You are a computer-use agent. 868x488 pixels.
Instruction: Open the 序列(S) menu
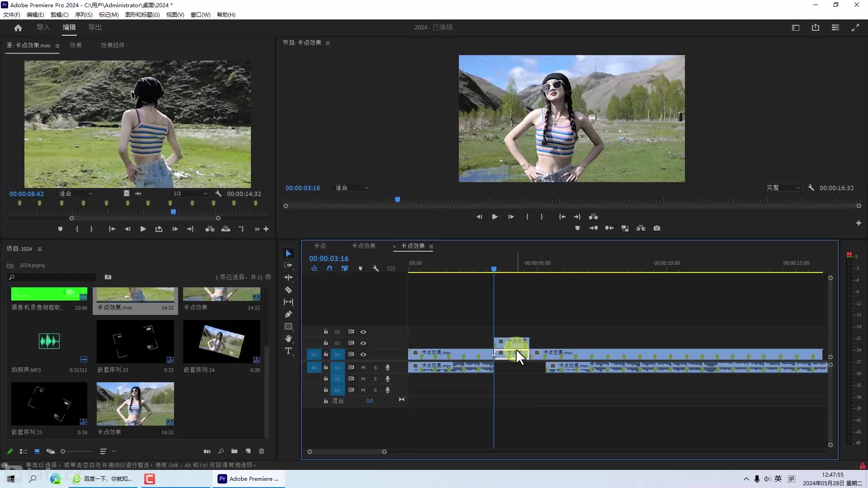(x=84, y=14)
